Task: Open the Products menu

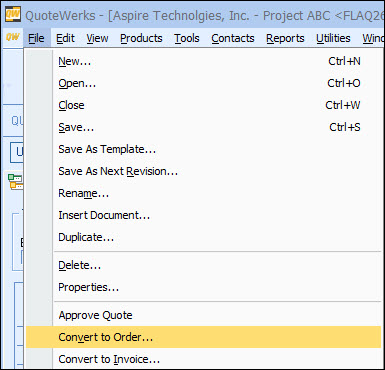Action: (x=141, y=38)
